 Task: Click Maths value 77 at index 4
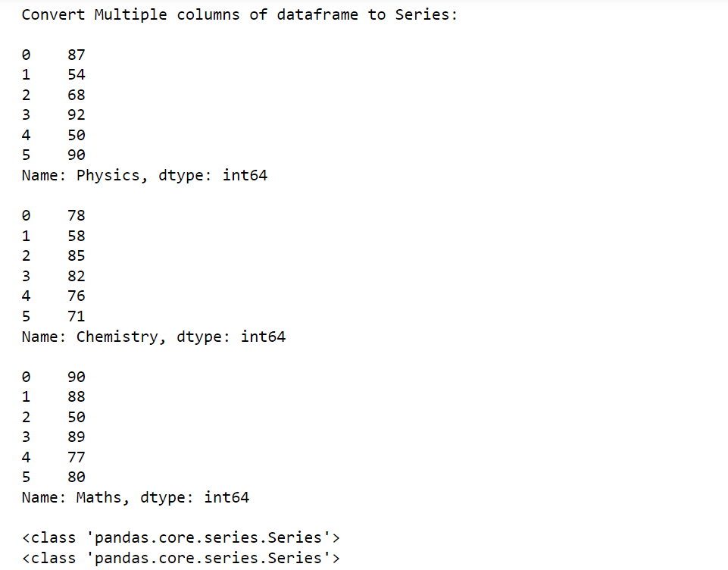coord(77,458)
